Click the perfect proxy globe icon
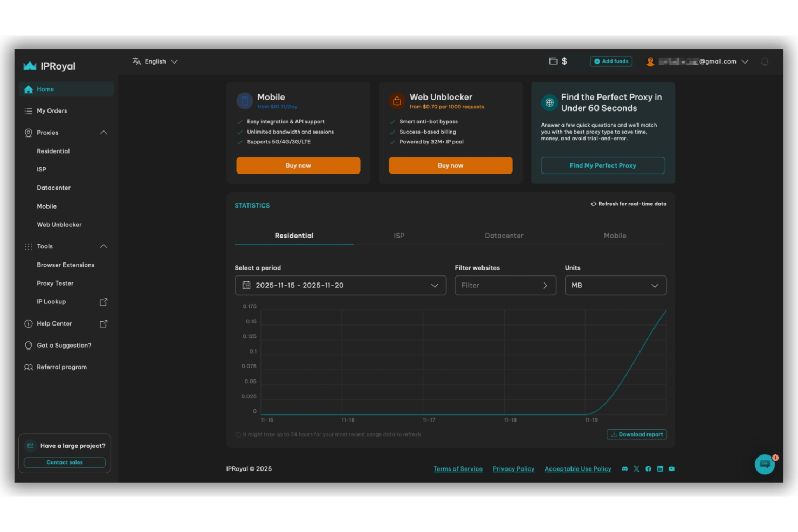This screenshot has width=798, height=532. [x=549, y=102]
